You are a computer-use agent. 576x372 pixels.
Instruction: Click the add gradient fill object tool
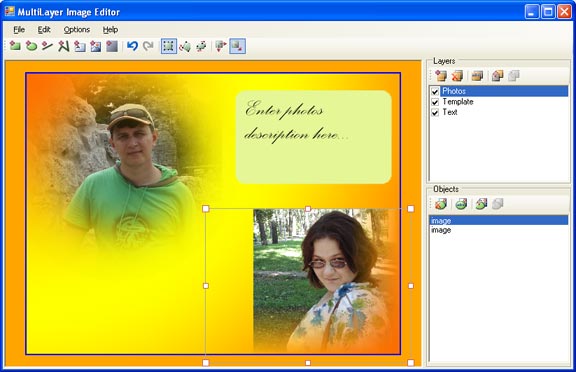point(112,46)
